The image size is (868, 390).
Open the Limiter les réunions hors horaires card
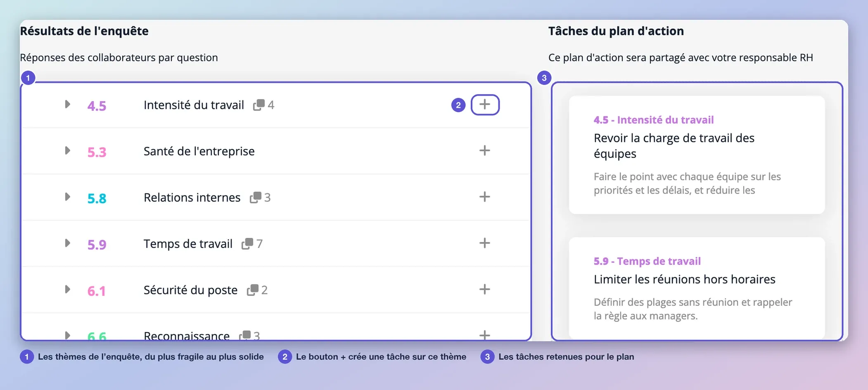click(697, 288)
